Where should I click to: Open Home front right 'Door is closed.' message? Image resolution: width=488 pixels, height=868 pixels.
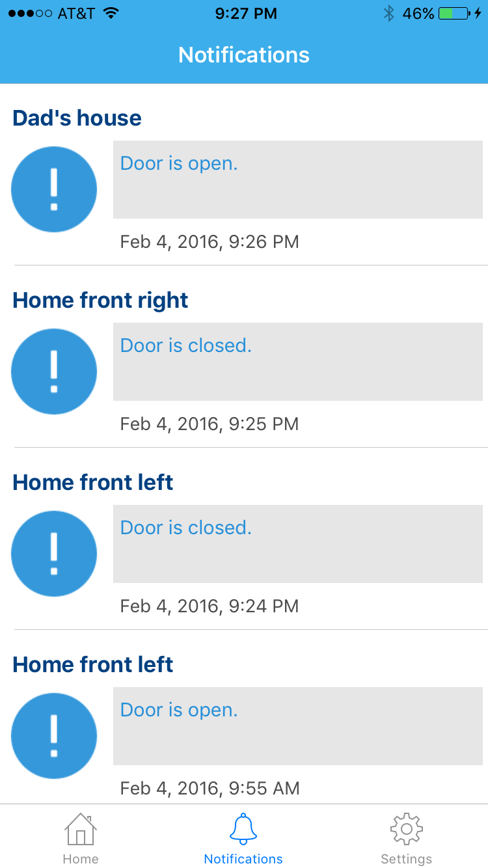(x=298, y=361)
